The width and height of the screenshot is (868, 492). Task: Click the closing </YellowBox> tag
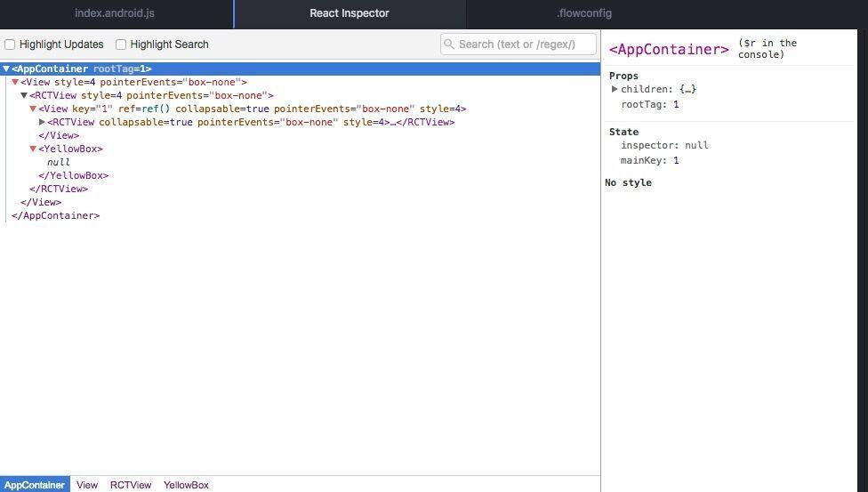[74, 175]
